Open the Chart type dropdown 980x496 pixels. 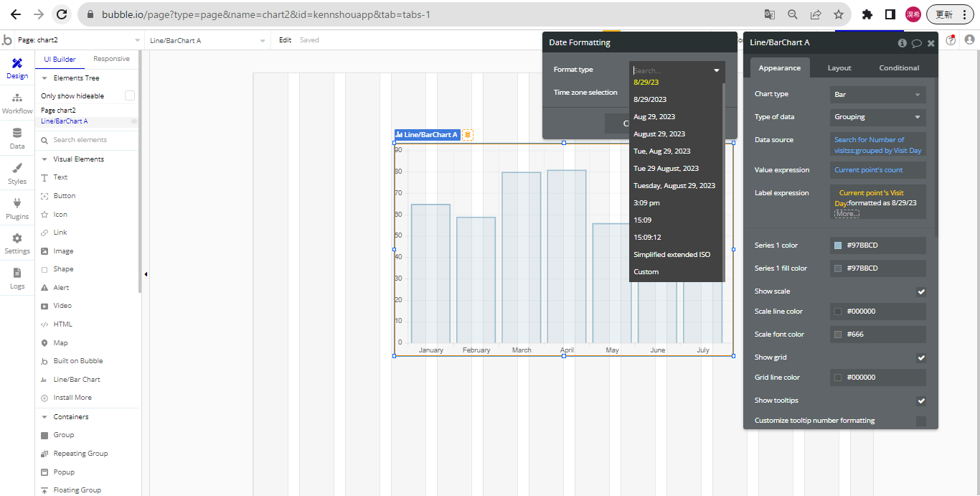coord(877,94)
